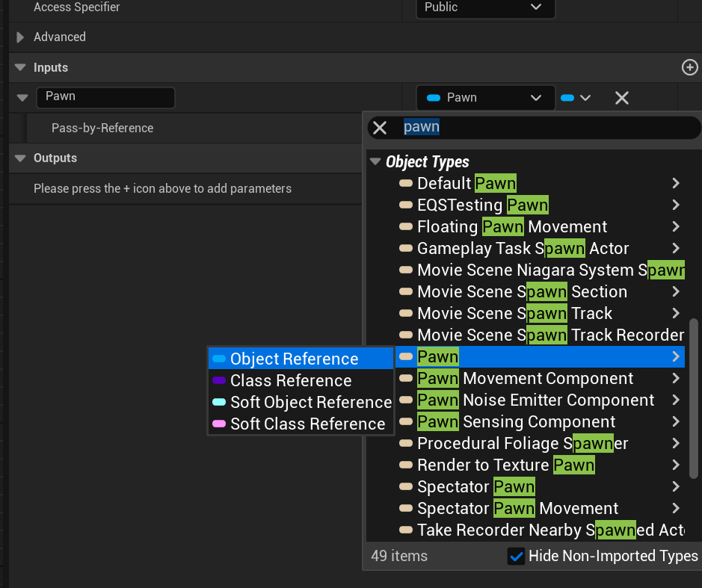This screenshot has height=588, width=702.
Task: Select Pawn Movement Component type
Action: click(x=525, y=379)
